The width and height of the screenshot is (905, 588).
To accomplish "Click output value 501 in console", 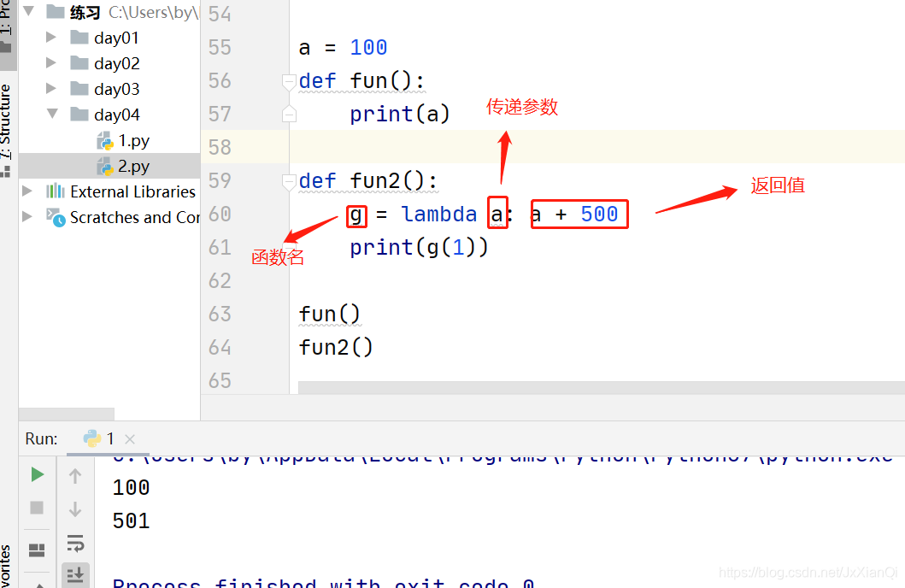I will point(131,521).
